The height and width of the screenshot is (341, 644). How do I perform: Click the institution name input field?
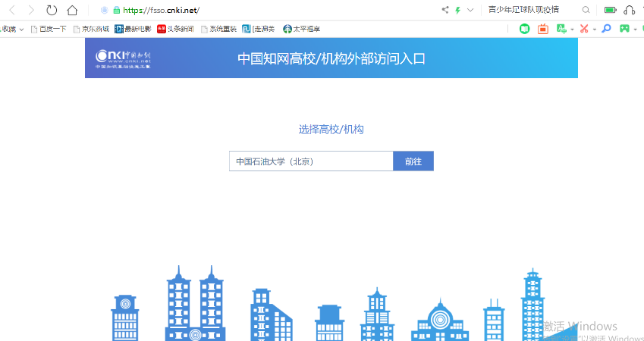coord(311,161)
